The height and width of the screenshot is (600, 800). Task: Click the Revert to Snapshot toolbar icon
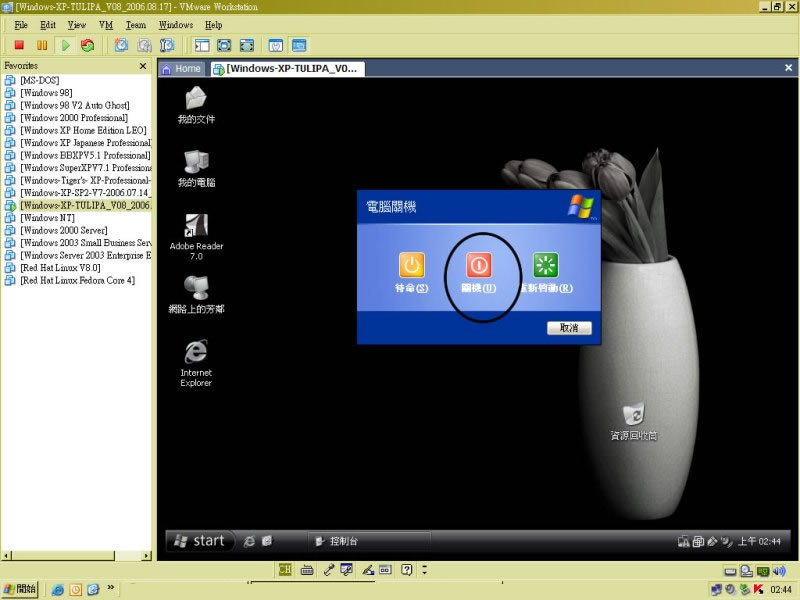pyautogui.click(x=144, y=45)
